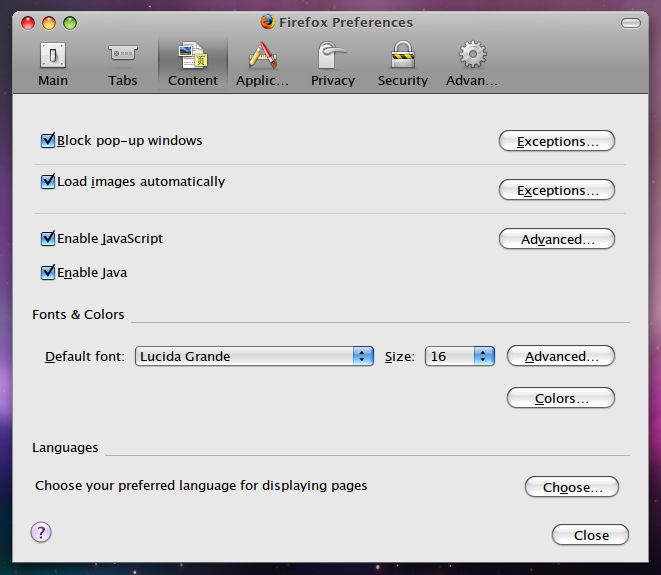The image size is (661, 575).
Task: Open the Applications pane pencil-ruler icon
Action: pyautogui.click(x=263, y=55)
